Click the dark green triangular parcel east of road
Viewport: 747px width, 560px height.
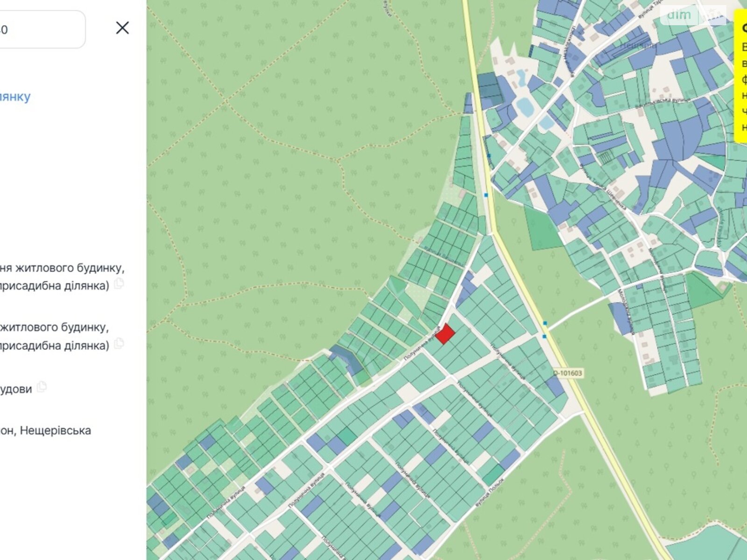[x=543, y=230]
